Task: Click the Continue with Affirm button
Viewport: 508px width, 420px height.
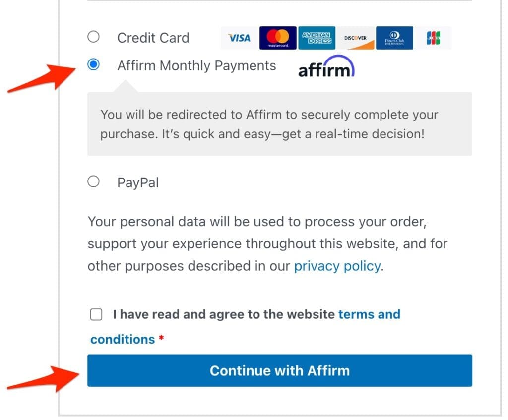Action: pyautogui.click(x=280, y=370)
